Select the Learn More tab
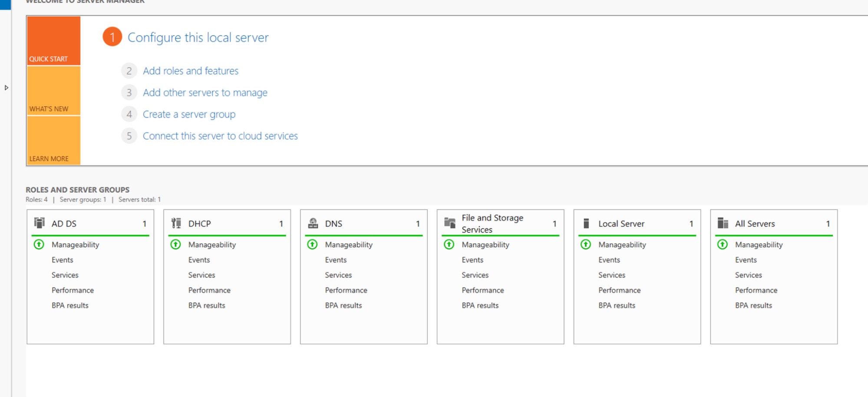 tap(53, 141)
